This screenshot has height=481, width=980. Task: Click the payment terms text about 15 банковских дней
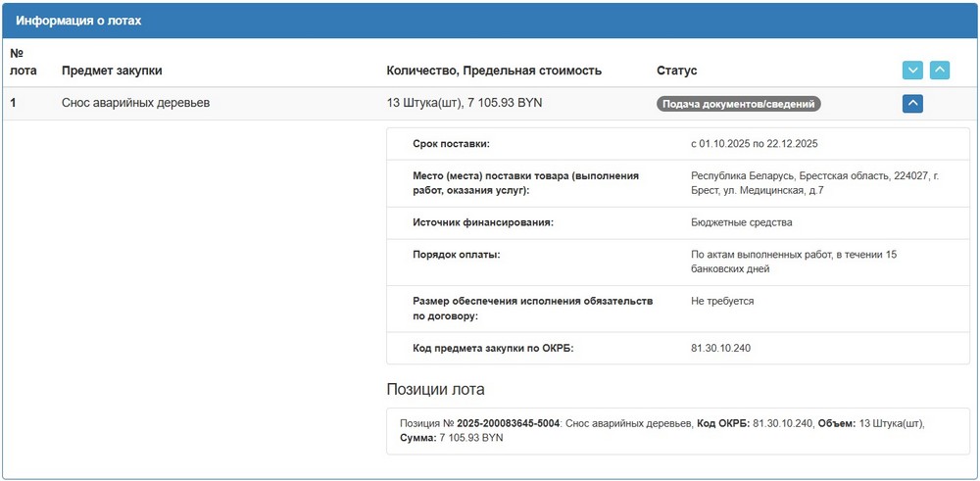click(794, 262)
